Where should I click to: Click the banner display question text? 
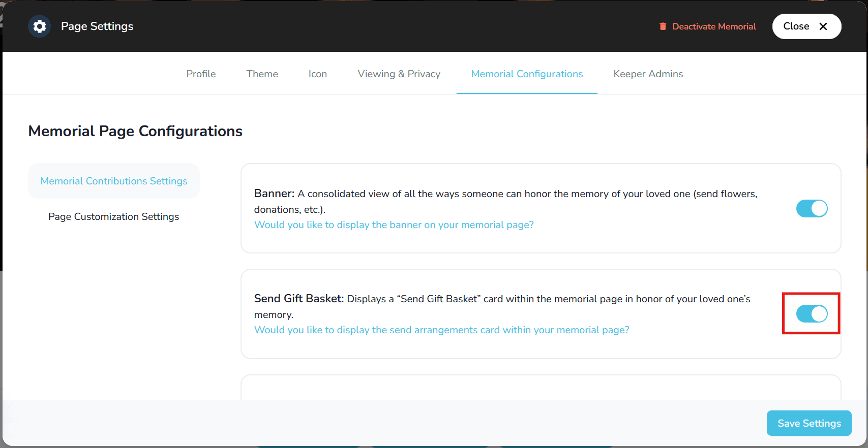[394, 225]
